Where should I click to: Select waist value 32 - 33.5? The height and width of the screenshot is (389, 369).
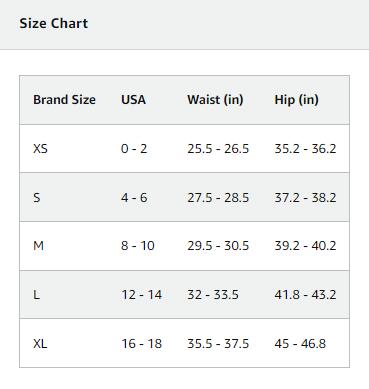[x=213, y=295]
